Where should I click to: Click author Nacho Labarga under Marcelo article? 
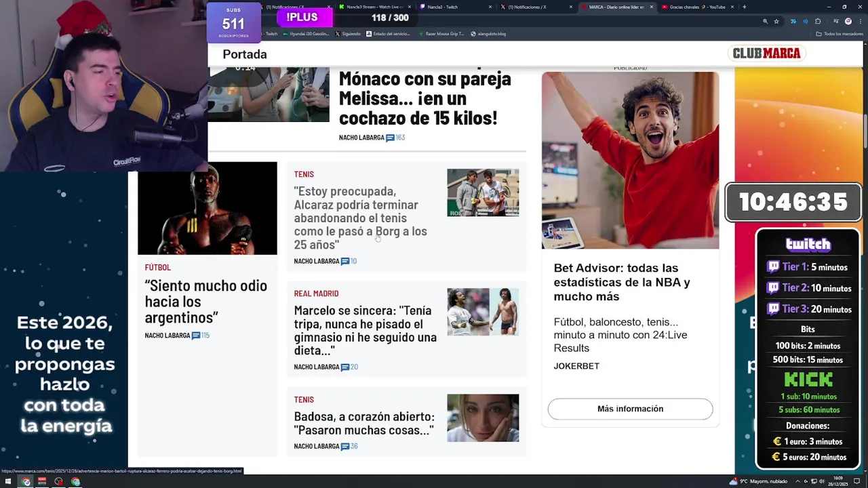(317, 367)
